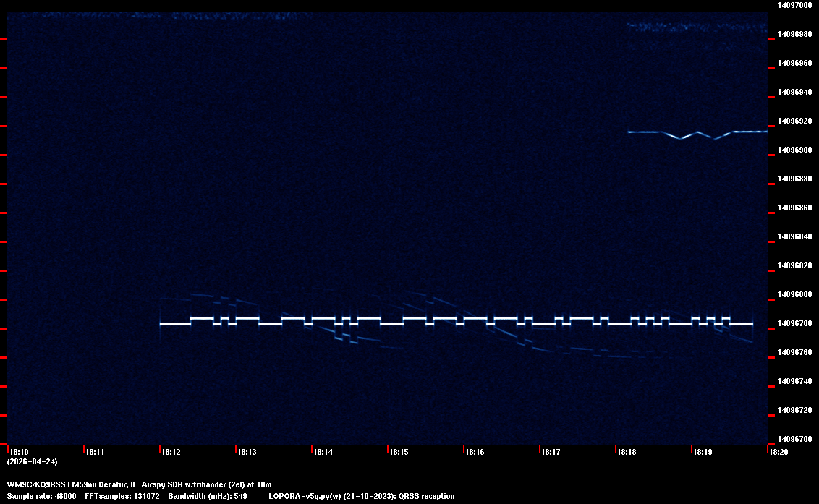
Task: Select the 14096840 frequency label
Action: click(x=794, y=236)
